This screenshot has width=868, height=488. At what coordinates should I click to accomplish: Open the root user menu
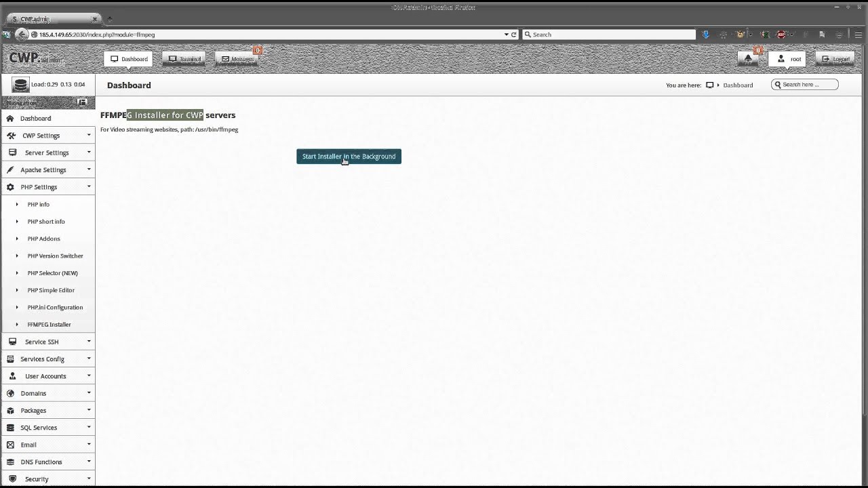coord(787,59)
